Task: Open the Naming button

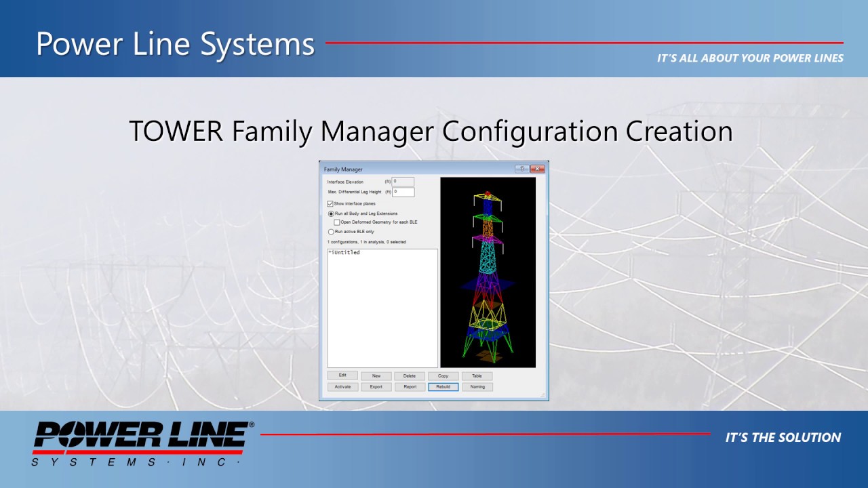Action: tap(477, 387)
